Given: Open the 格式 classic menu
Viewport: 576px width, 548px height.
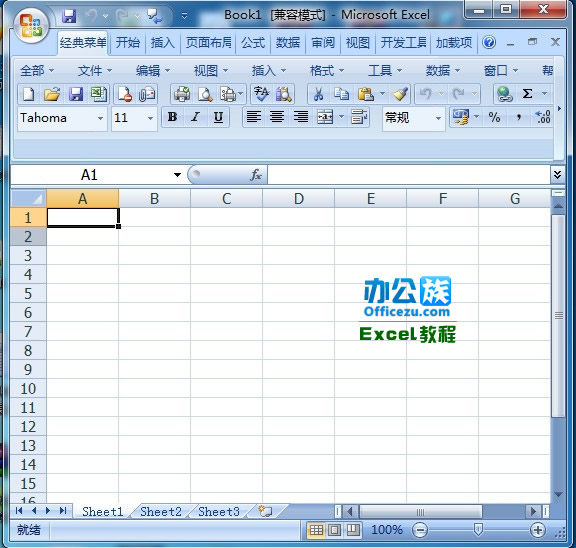Looking at the screenshot, I should (326, 70).
